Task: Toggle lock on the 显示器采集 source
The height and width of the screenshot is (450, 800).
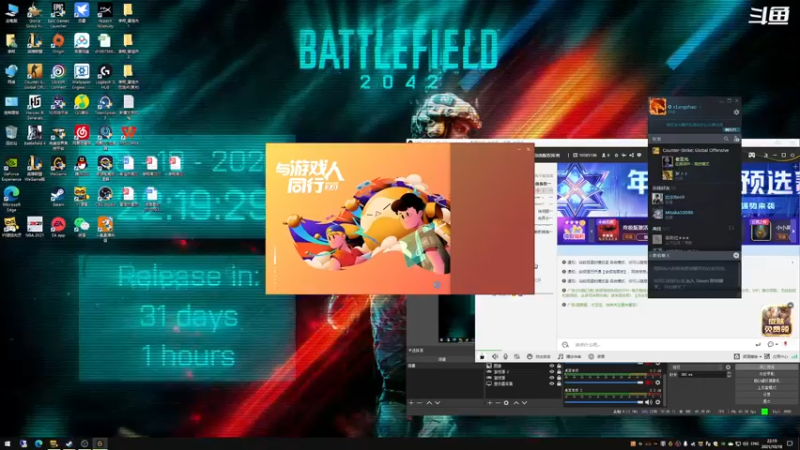Action: 559,383
